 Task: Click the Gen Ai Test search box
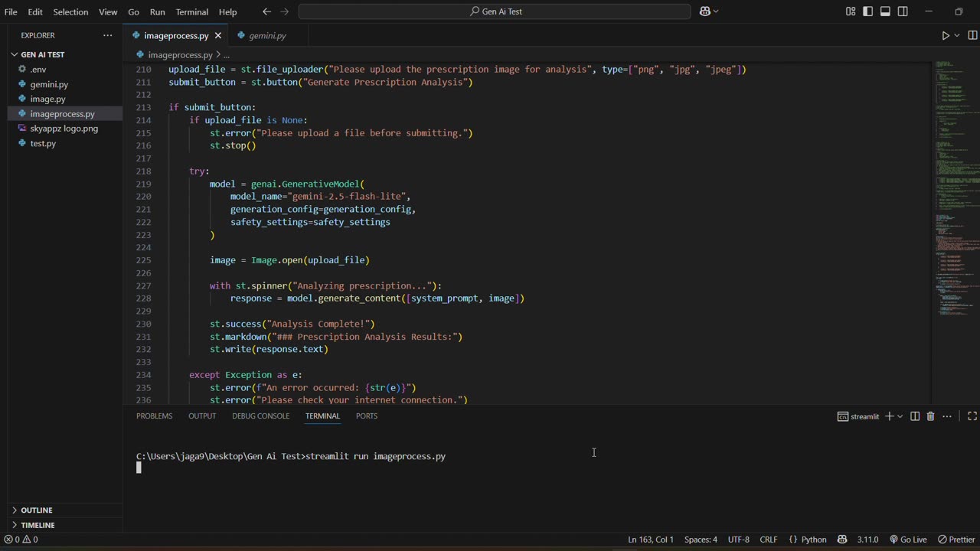[495, 11]
